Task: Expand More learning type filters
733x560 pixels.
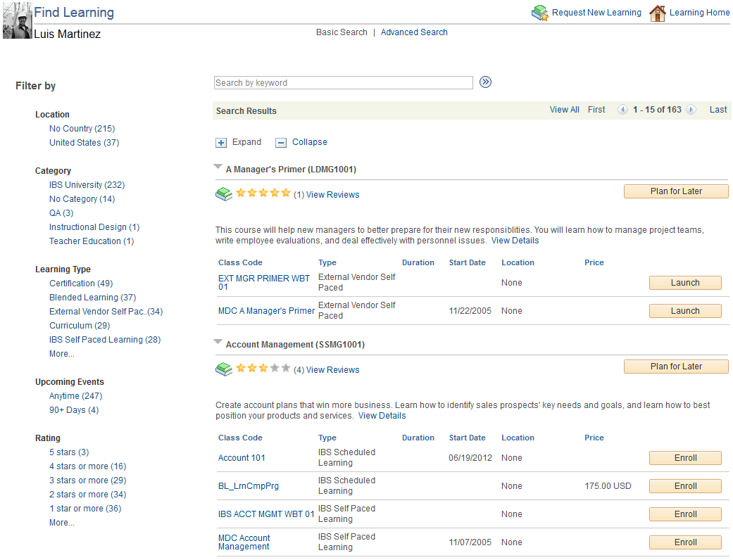Action: point(61,353)
